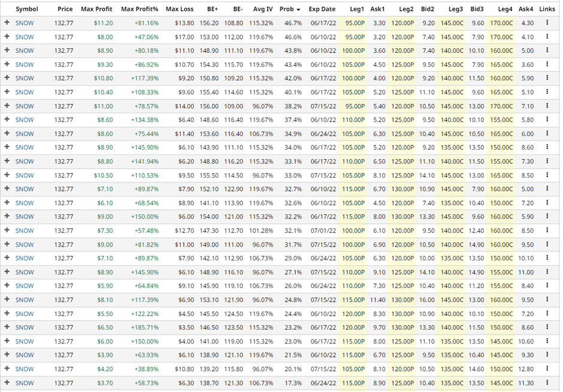The width and height of the screenshot is (563, 392).
Task: Expand the row with Max Profit% +86.92%
Action: click(7, 64)
